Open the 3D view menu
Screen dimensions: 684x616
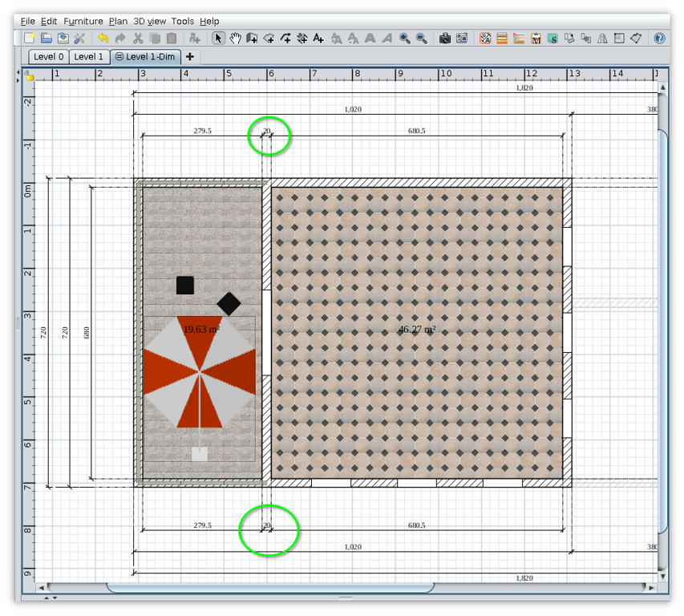[x=150, y=21]
